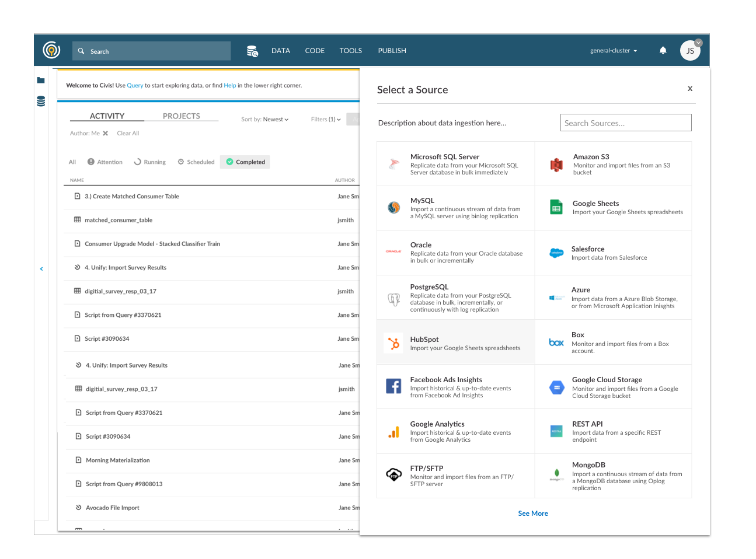The width and height of the screenshot is (756, 559).
Task: Open the Morning Materialization row
Action: click(211, 460)
